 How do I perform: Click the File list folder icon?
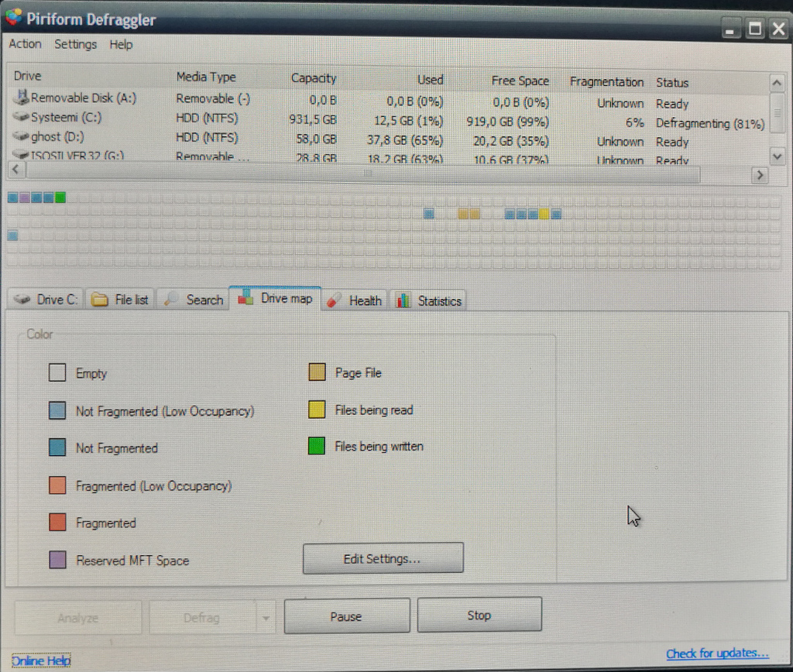pyautogui.click(x=100, y=300)
